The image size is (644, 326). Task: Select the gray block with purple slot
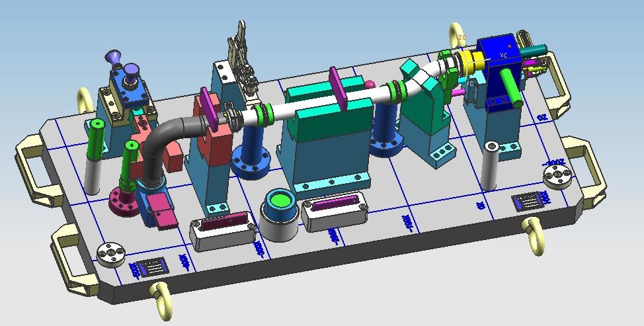pos(334,212)
